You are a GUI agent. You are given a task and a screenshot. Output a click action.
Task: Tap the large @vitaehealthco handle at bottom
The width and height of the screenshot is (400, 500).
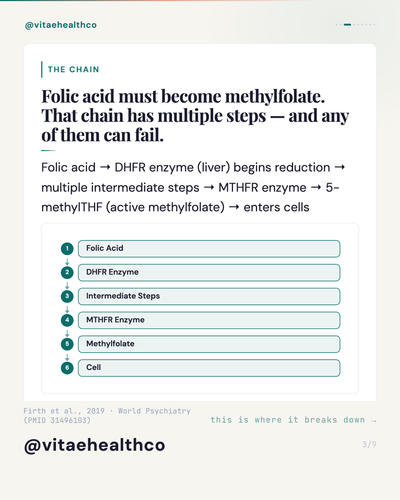(x=95, y=445)
